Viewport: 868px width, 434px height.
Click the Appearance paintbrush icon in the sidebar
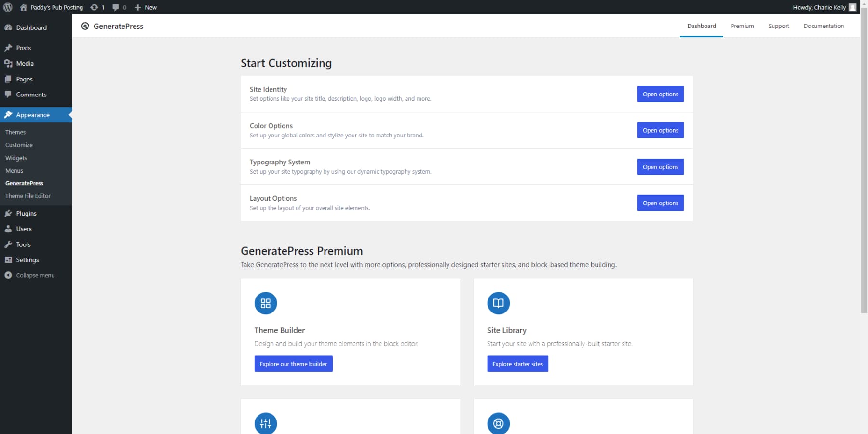[8, 114]
